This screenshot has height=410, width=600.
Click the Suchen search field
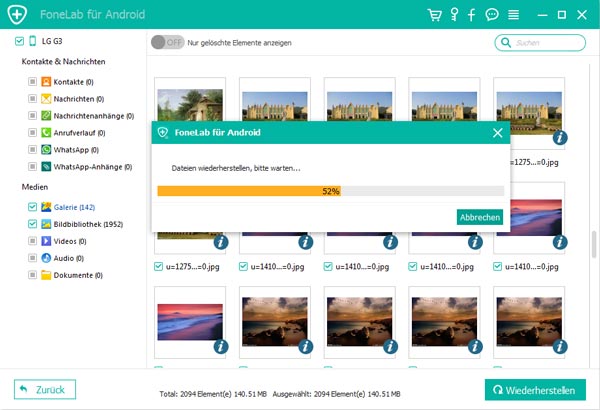click(540, 42)
